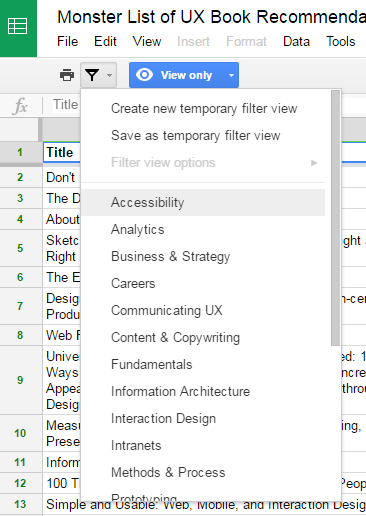Click the fx formula icon

(20, 106)
